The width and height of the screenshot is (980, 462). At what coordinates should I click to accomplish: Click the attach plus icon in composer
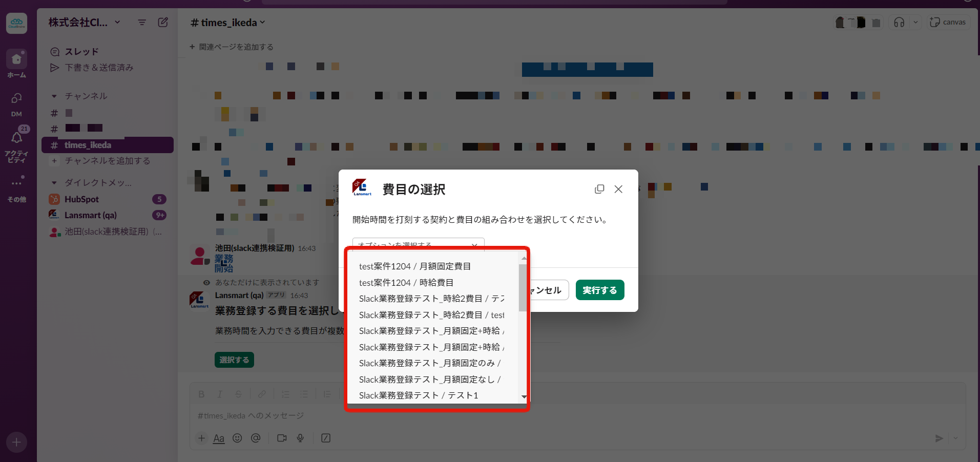coord(201,438)
